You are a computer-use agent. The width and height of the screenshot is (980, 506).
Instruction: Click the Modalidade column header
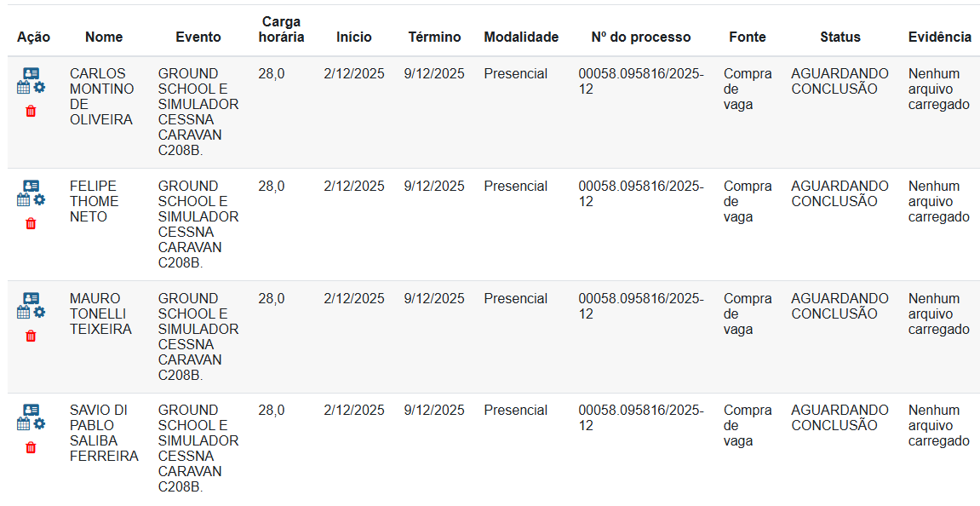coord(521,37)
